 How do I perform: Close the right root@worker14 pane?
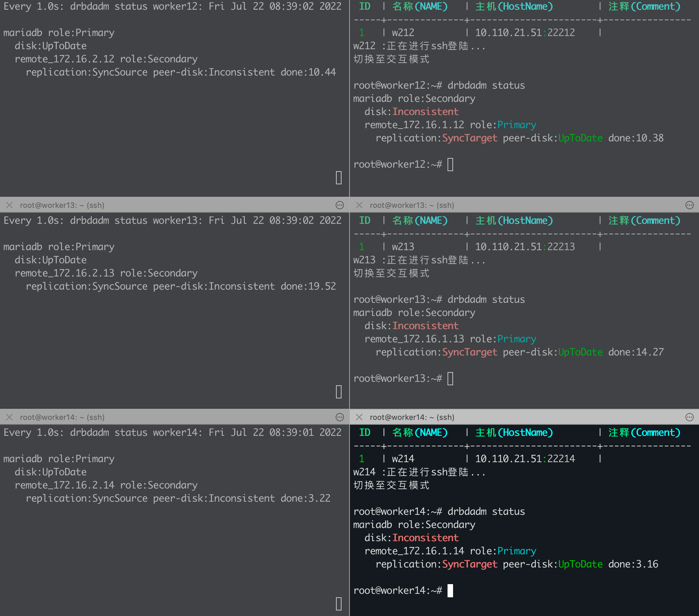[x=359, y=417]
